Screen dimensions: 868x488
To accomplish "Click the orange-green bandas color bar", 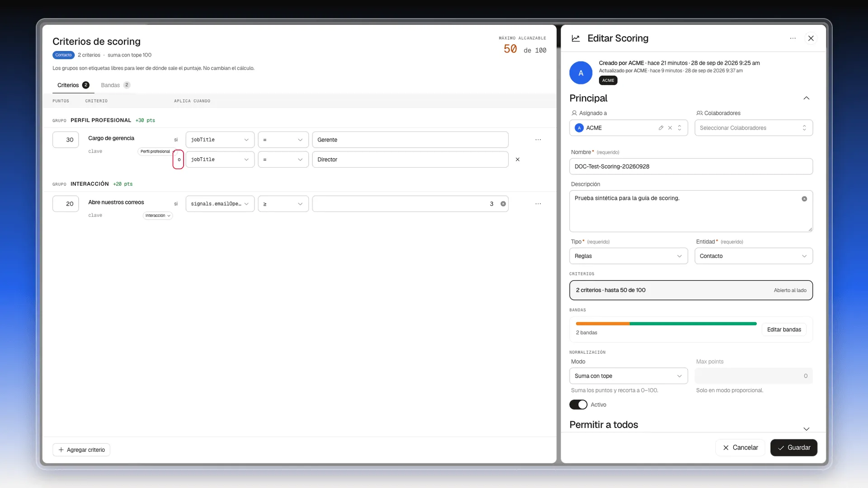I will pos(666,324).
